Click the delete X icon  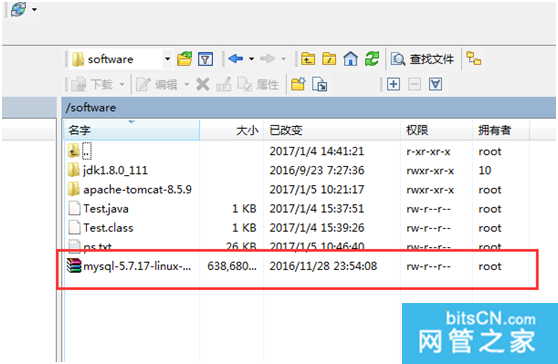click(x=203, y=84)
